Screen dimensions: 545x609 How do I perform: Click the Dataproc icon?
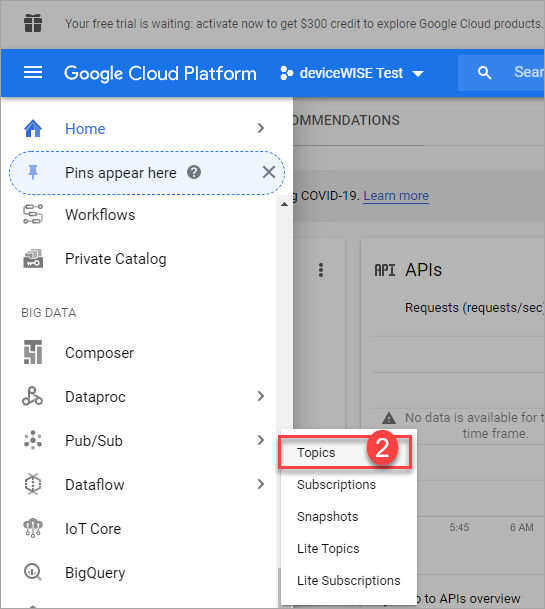pyautogui.click(x=32, y=397)
